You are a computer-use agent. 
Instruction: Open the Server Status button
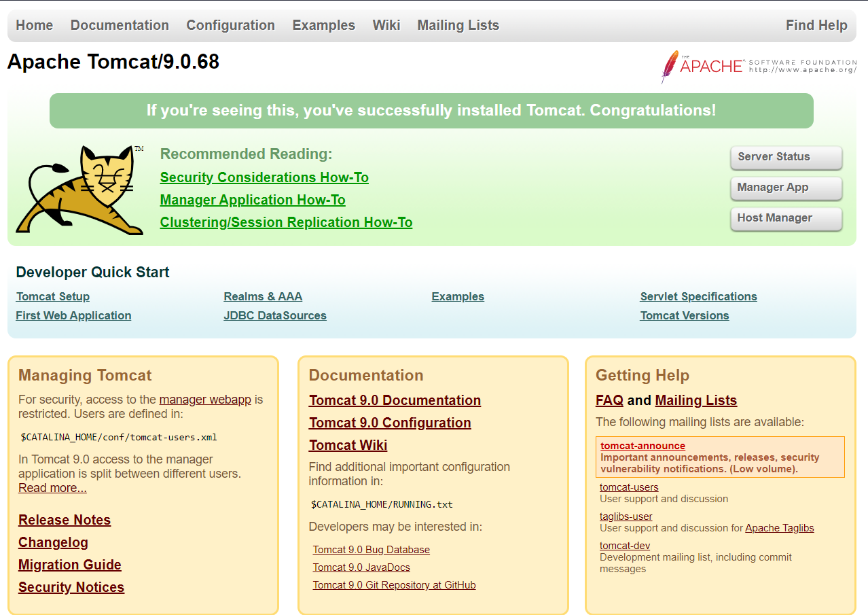coord(786,157)
